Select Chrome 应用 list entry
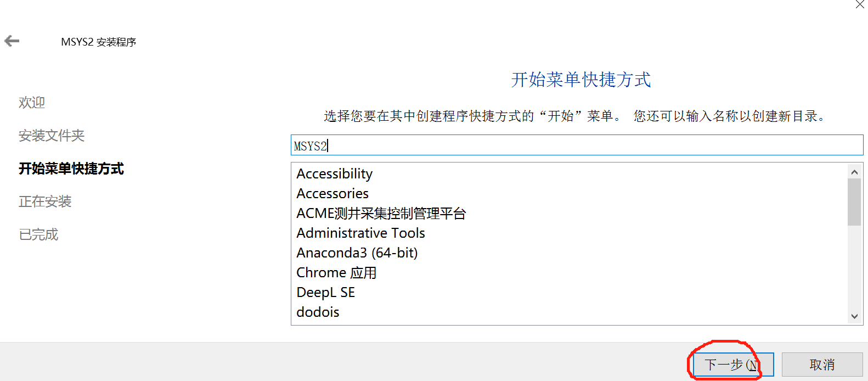This screenshot has width=868, height=381. coord(569,272)
